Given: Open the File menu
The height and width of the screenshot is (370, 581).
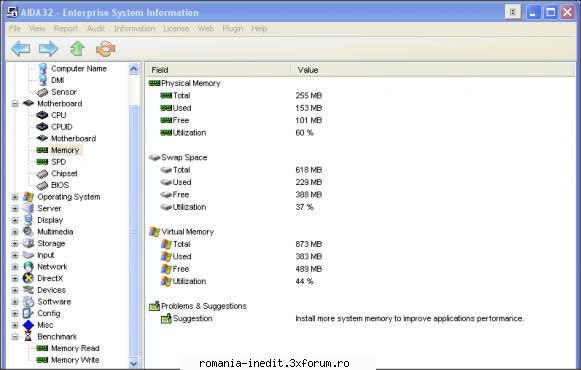Looking at the screenshot, I should (15, 29).
